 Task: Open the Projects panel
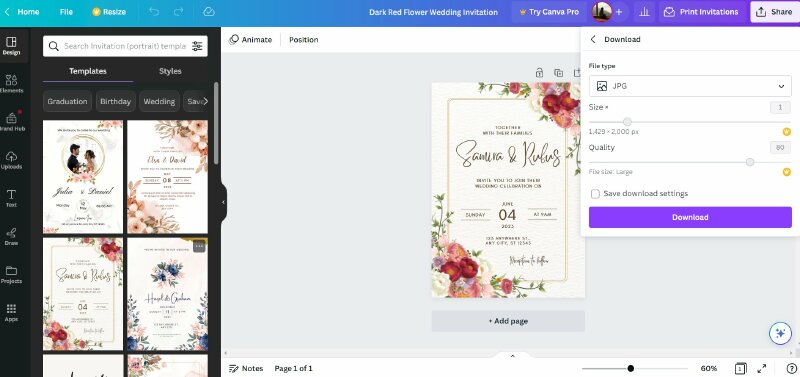11,274
